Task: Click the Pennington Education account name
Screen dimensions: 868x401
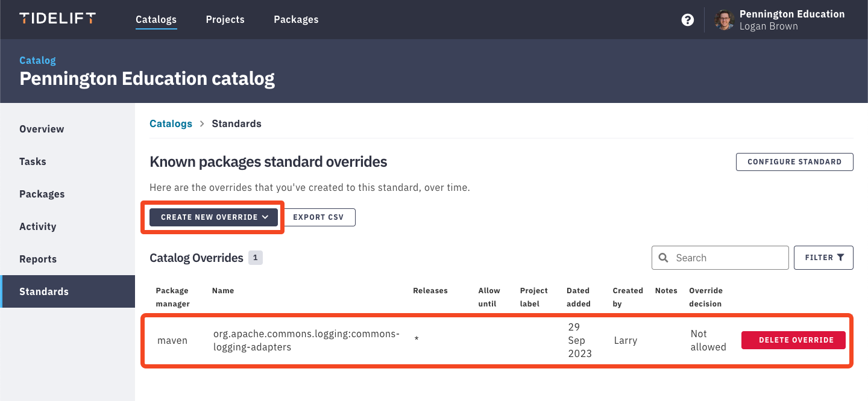Action: point(792,14)
